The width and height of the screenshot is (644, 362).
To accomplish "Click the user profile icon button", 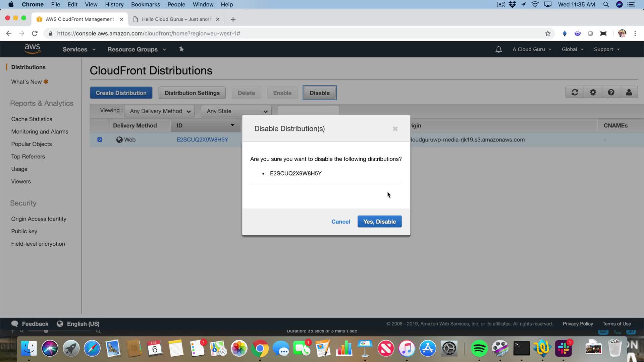I will (629, 92).
